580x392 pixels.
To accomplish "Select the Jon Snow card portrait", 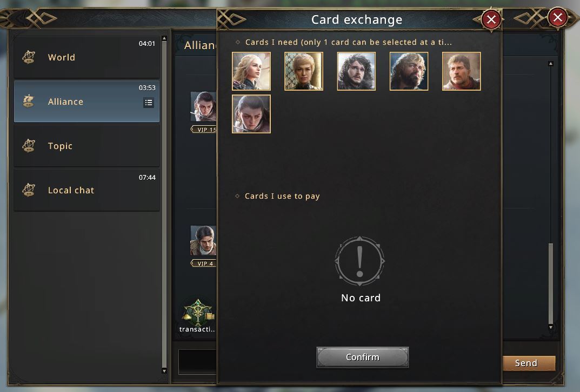I will point(356,71).
